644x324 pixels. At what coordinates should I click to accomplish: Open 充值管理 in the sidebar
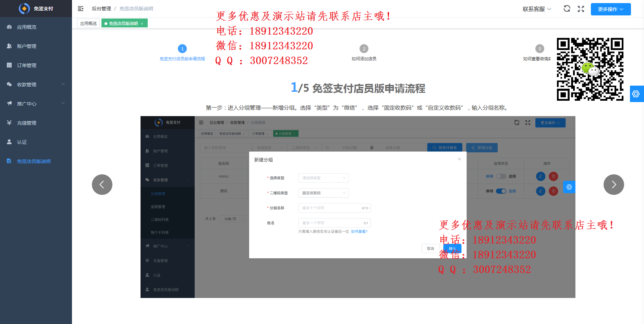pyautogui.click(x=36, y=123)
